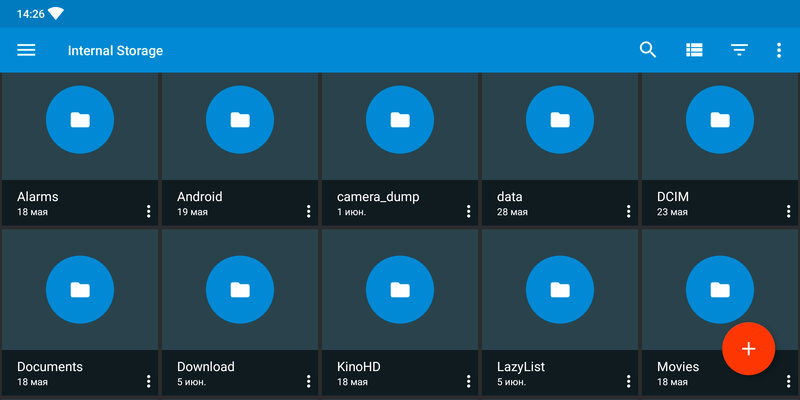Image resolution: width=800 pixels, height=400 pixels.
Task: Open the Android folder
Action: (x=240, y=120)
